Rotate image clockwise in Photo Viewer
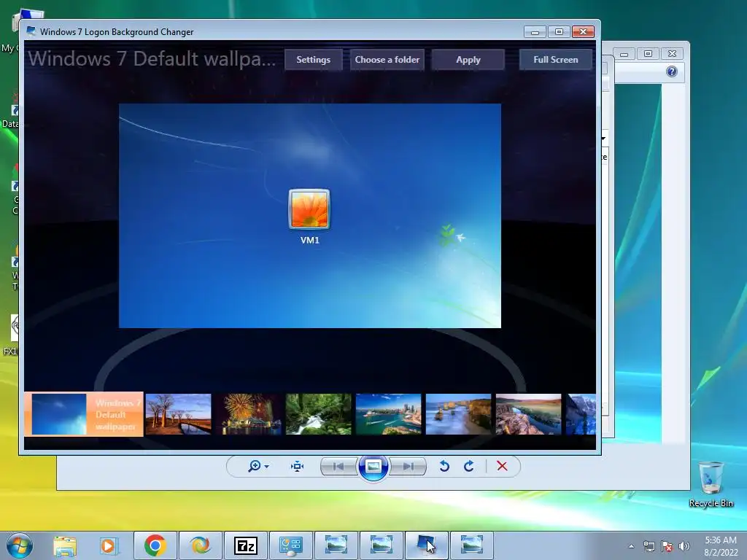This screenshot has width=747, height=560. tap(469, 466)
